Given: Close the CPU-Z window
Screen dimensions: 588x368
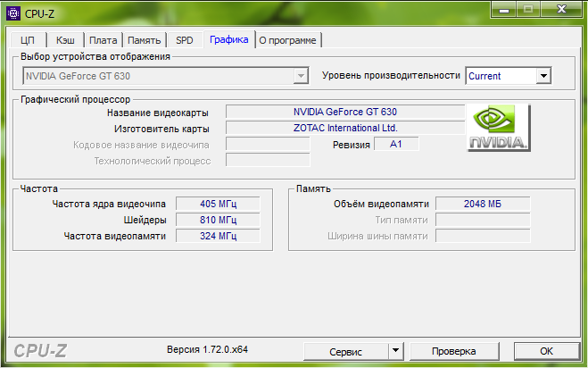Looking at the screenshot, I should pyautogui.click(x=561, y=10).
